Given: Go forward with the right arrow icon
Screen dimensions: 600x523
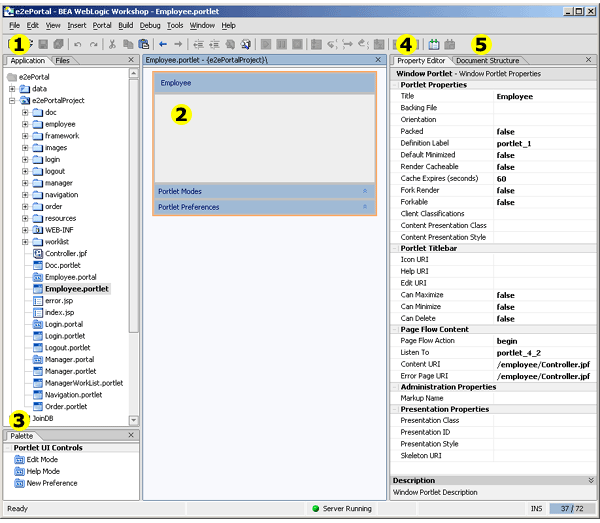Looking at the screenshot, I should point(178,44).
